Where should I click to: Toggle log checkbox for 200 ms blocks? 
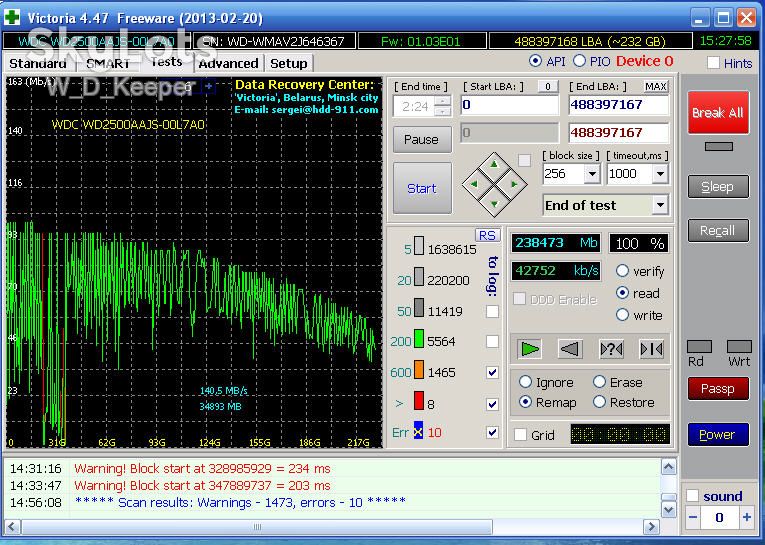click(493, 341)
